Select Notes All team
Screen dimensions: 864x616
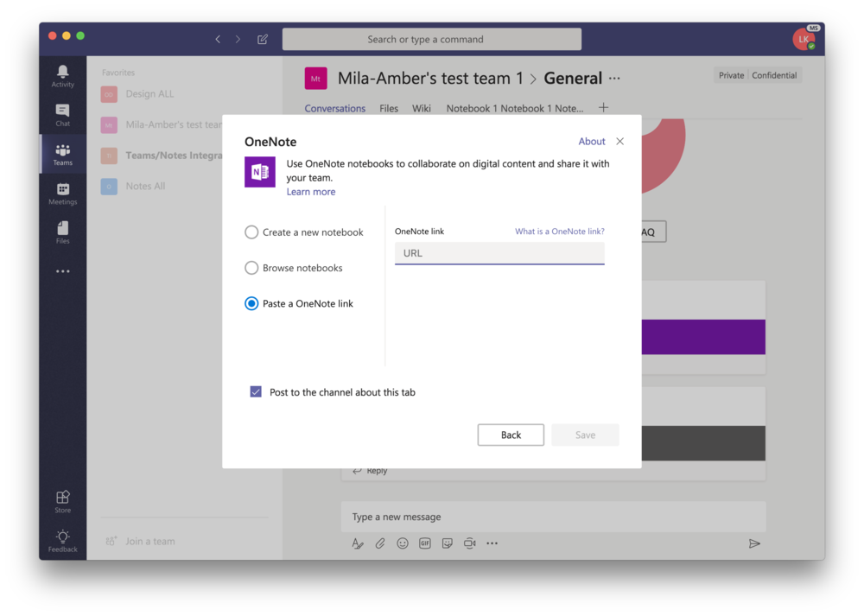[133, 187]
